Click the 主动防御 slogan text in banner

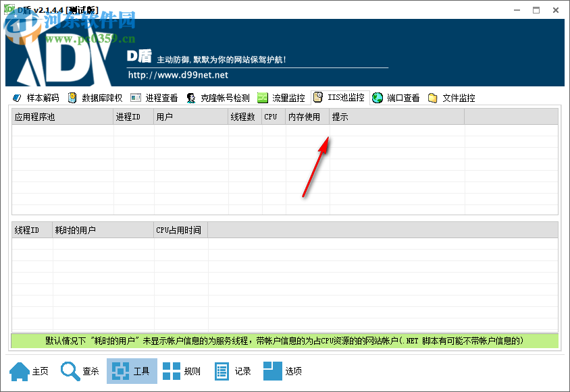pyautogui.click(x=222, y=59)
